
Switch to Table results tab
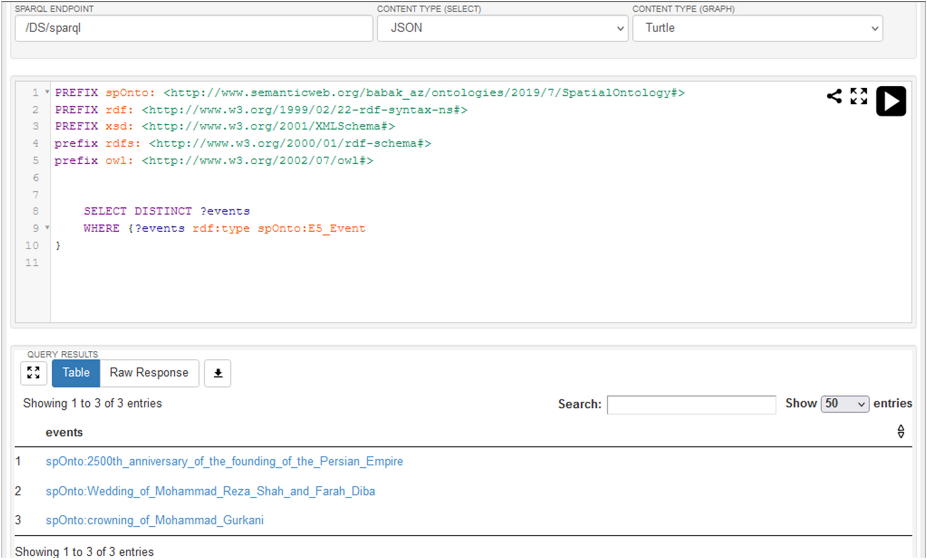pyautogui.click(x=76, y=373)
